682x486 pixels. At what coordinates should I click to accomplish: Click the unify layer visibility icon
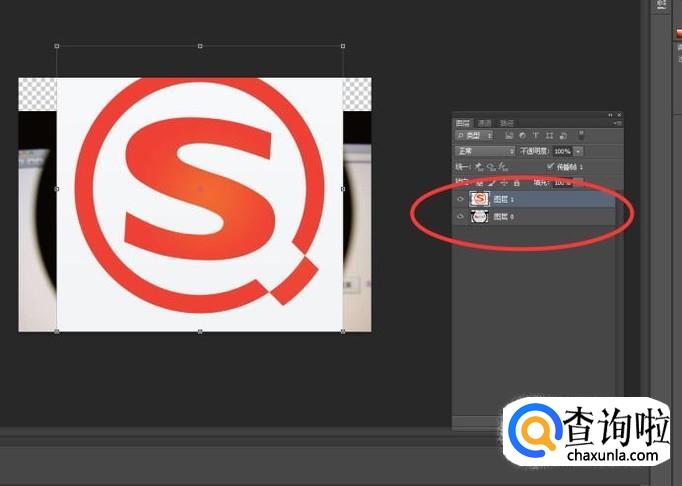pos(491,167)
